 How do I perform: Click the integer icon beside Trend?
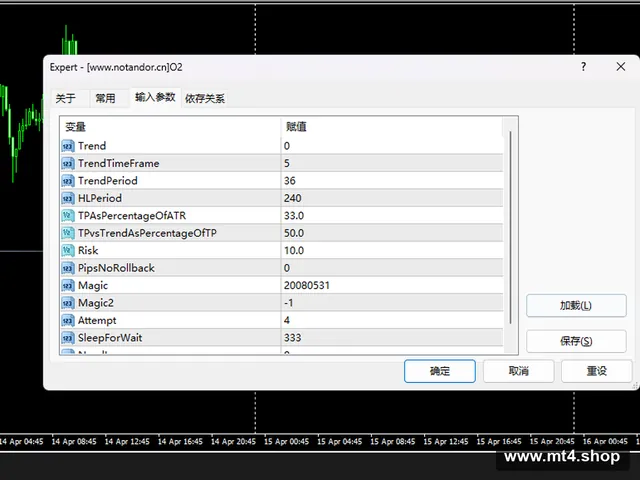tap(68, 146)
